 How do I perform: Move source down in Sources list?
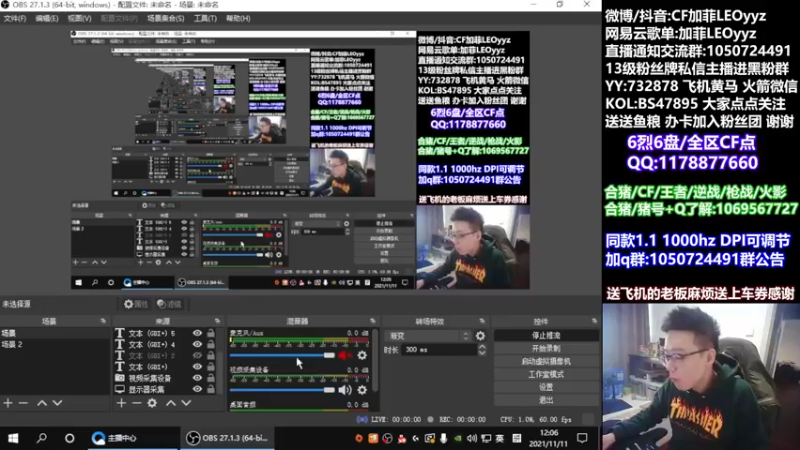click(186, 403)
